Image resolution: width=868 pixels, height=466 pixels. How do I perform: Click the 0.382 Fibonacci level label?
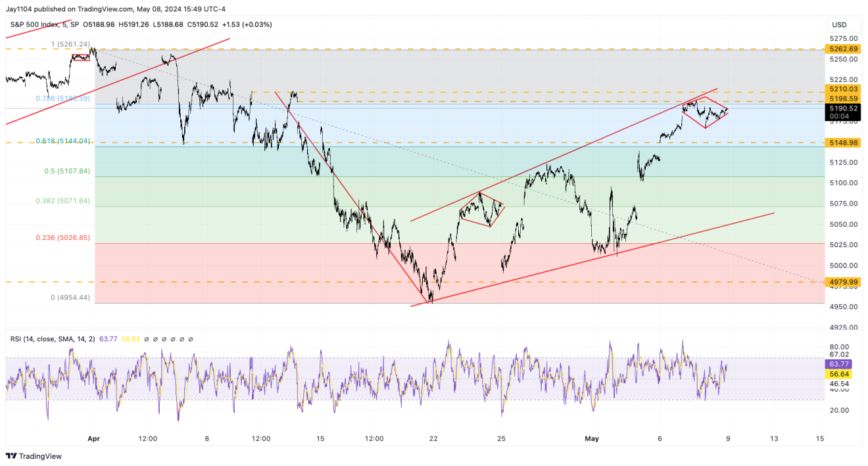coord(63,201)
